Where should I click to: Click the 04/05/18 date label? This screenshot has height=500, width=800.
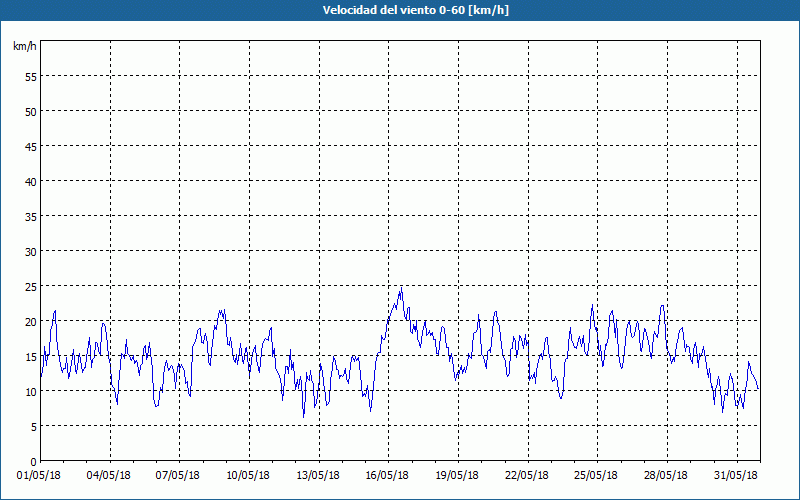(x=109, y=475)
